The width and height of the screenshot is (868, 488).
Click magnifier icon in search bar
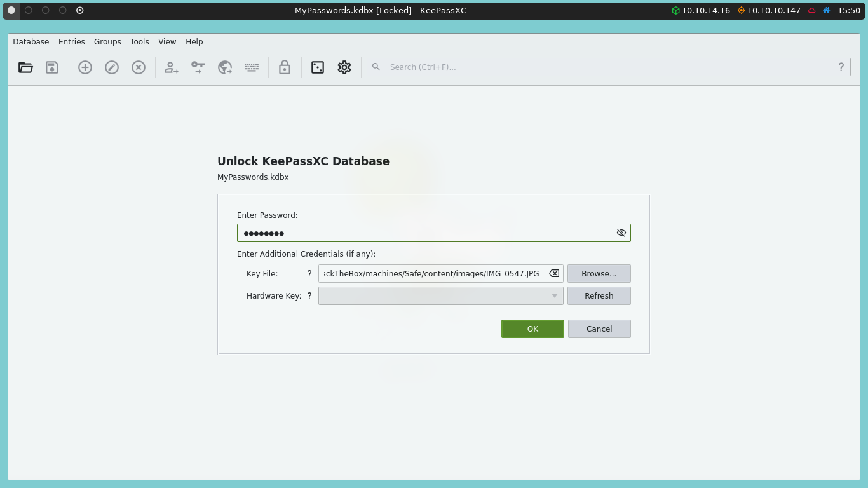click(x=376, y=67)
